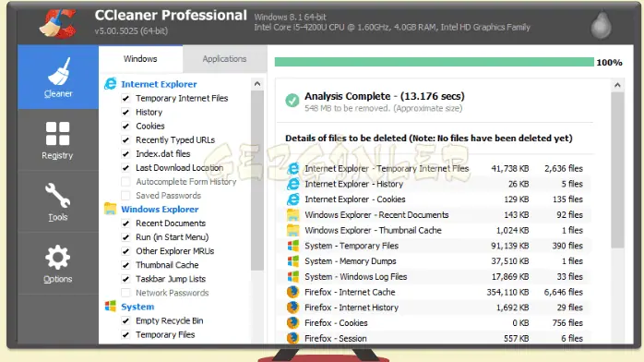Click the pear-shaped Piriform icon
The height and width of the screenshot is (362, 644).
tap(602, 25)
